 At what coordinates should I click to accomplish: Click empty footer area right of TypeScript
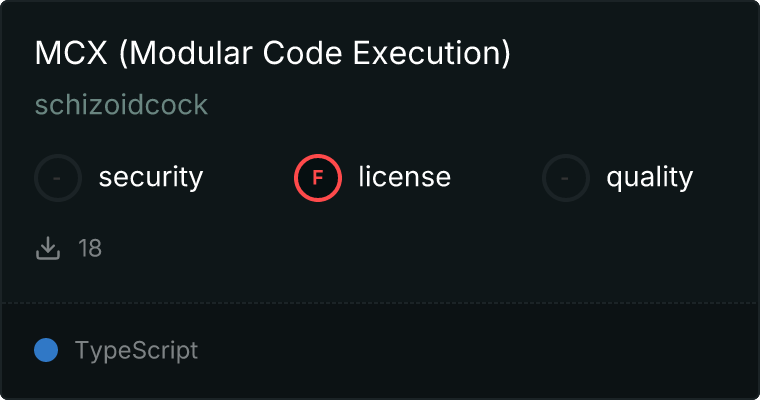(x=480, y=351)
